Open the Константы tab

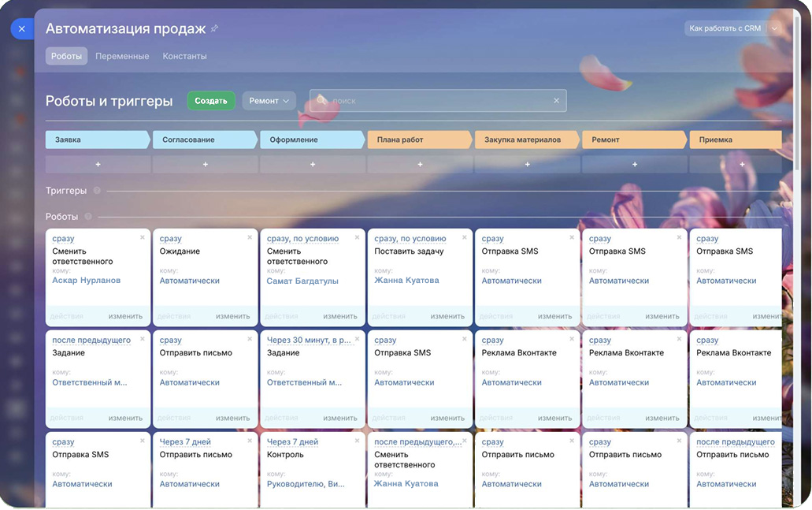tap(184, 57)
